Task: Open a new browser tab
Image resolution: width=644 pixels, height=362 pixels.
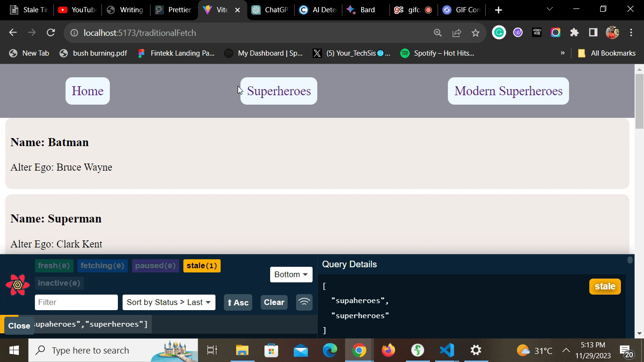Action: pos(498,10)
